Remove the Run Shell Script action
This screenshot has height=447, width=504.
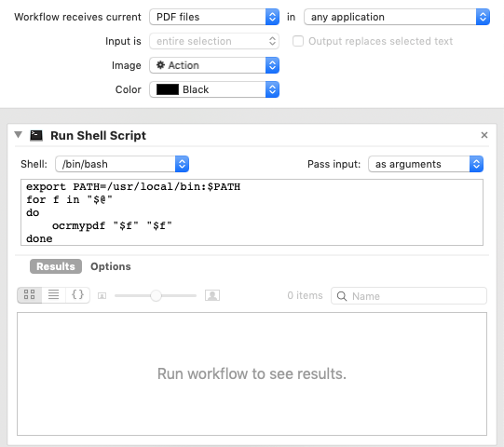(x=484, y=135)
